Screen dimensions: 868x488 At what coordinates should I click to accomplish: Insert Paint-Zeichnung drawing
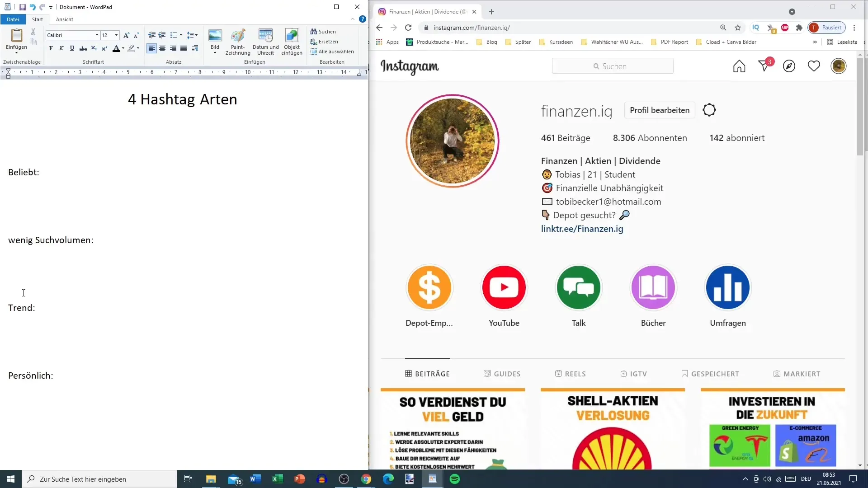click(238, 42)
